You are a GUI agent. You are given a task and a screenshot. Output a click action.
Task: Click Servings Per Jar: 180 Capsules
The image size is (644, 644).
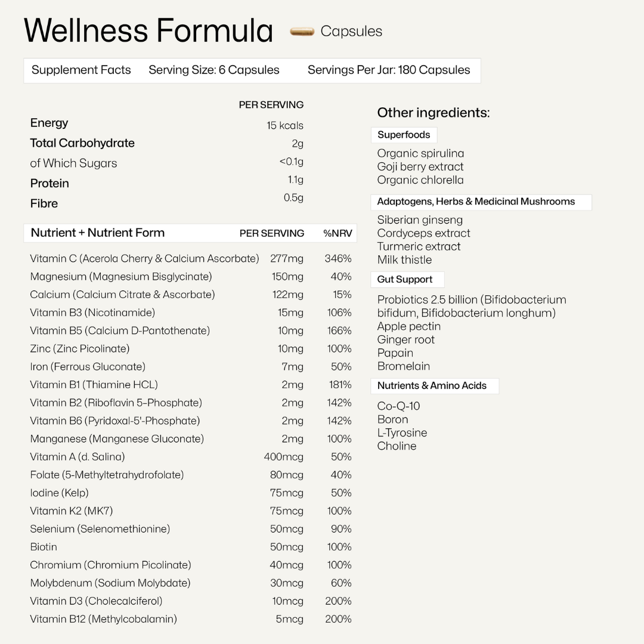[x=389, y=70]
